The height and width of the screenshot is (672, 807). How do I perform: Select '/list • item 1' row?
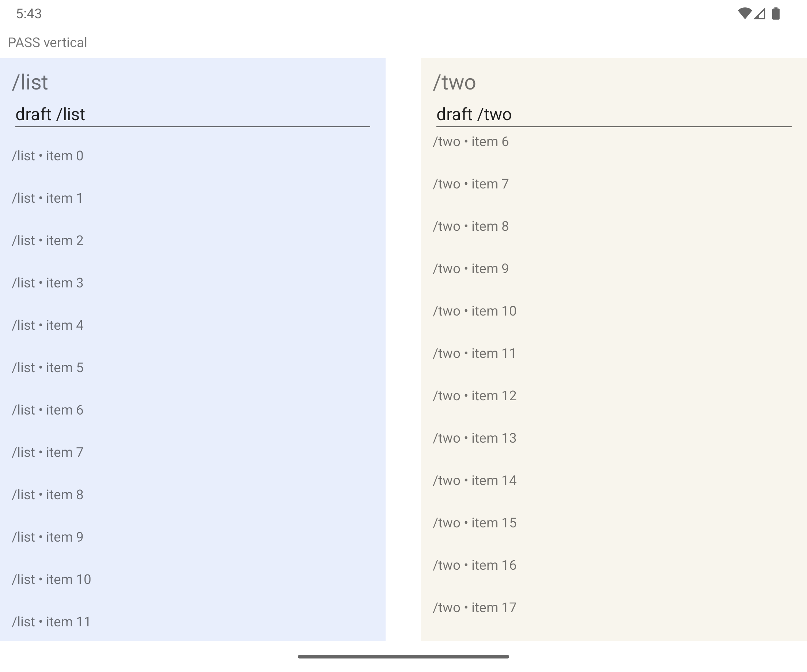pos(193,198)
